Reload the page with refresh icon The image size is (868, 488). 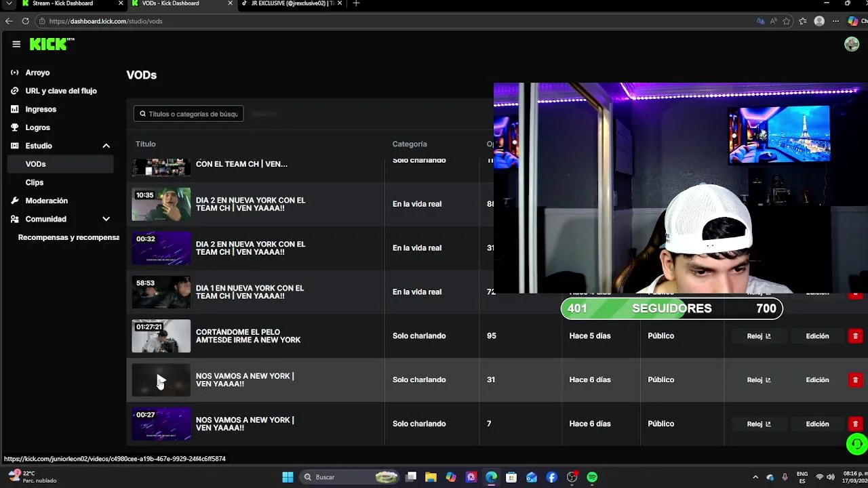[x=25, y=21]
